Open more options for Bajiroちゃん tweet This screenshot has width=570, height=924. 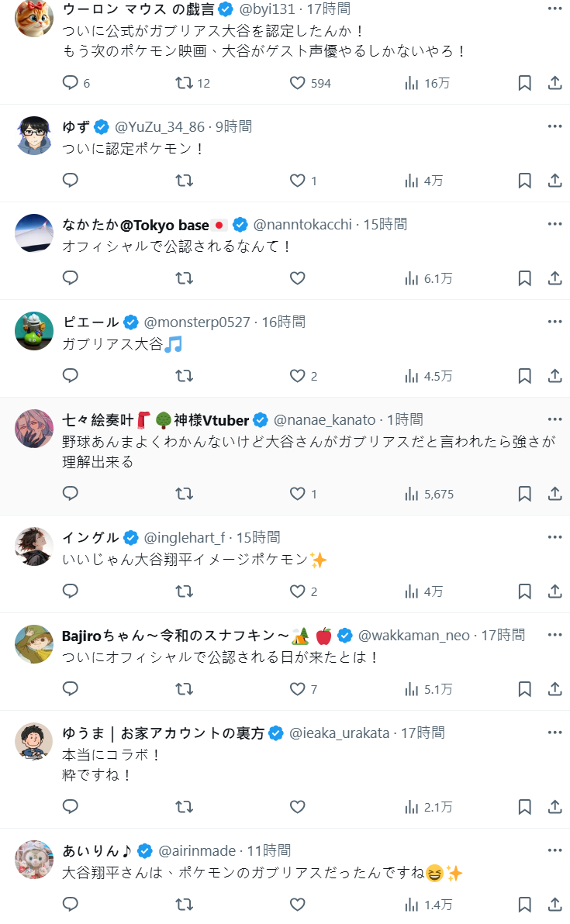coord(554,635)
